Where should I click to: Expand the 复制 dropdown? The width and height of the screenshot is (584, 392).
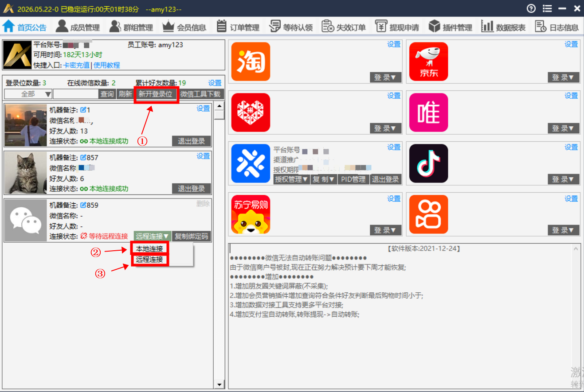324,179
